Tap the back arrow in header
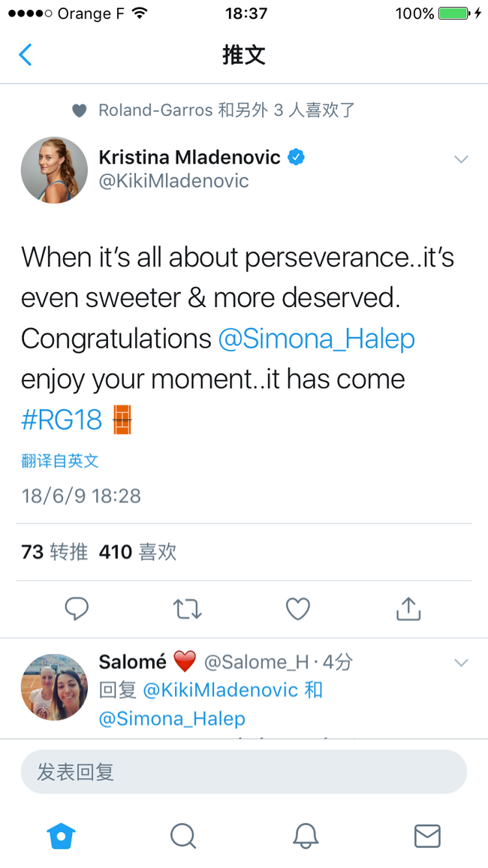 (x=26, y=55)
